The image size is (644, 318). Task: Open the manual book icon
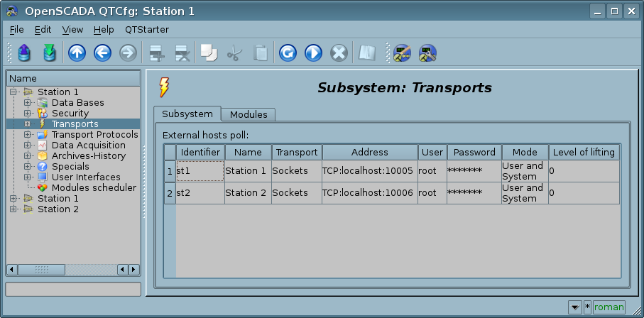point(366,53)
